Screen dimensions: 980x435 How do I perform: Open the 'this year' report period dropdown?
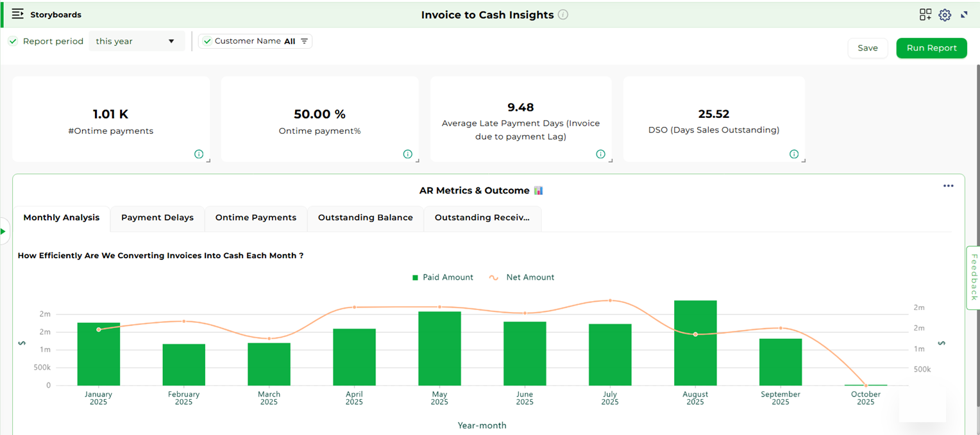tap(136, 41)
